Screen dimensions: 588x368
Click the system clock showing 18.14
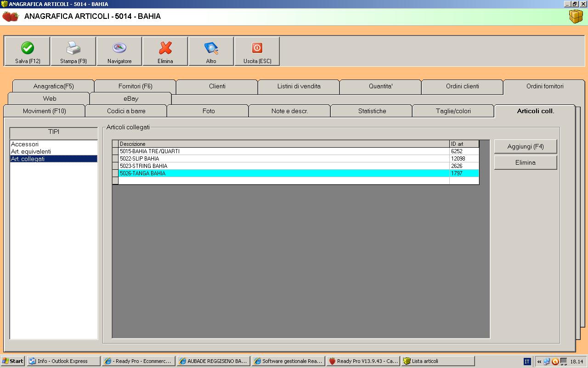[577, 362]
